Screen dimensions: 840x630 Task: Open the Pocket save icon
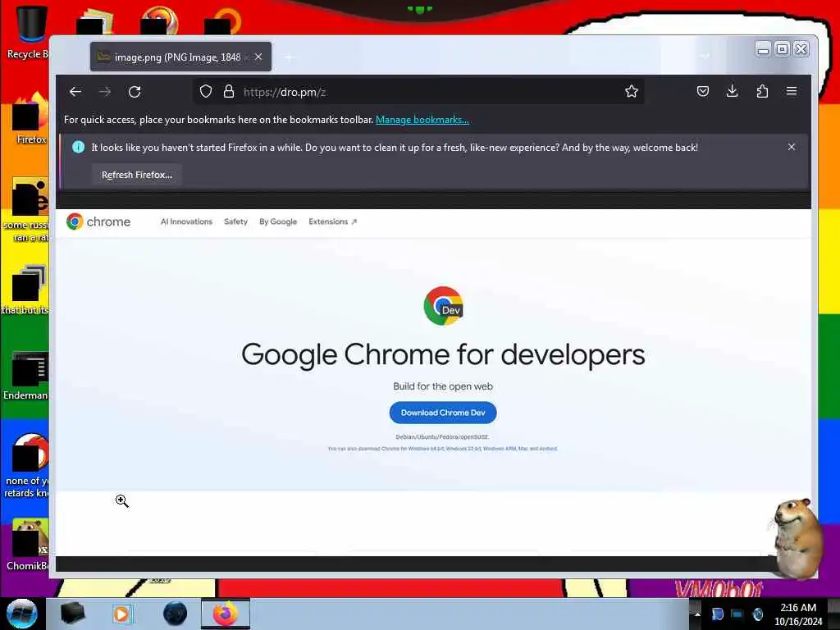[x=703, y=92]
